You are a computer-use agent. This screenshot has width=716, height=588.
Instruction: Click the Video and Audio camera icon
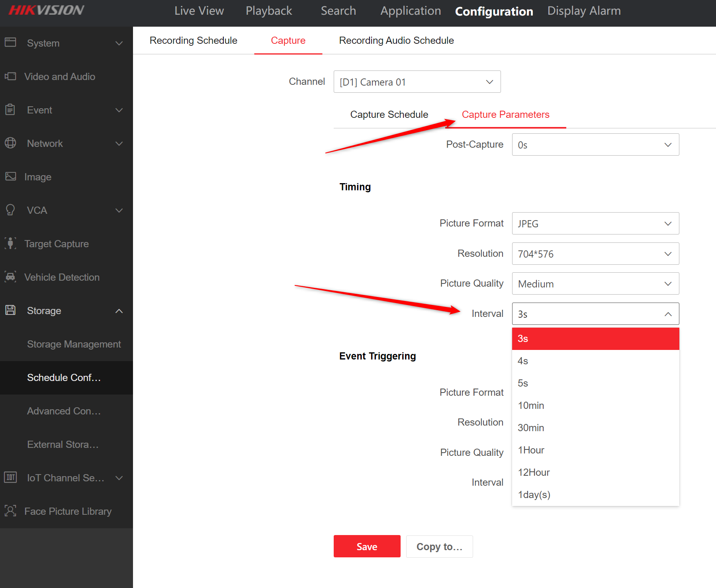(x=10, y=76)
